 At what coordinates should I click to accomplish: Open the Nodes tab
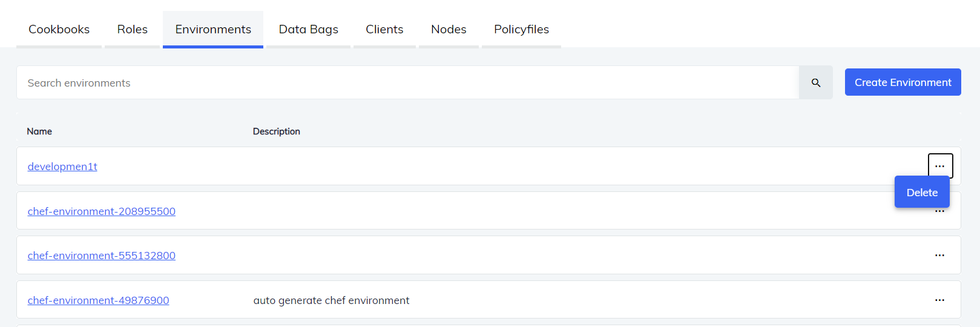coord(449,29)
